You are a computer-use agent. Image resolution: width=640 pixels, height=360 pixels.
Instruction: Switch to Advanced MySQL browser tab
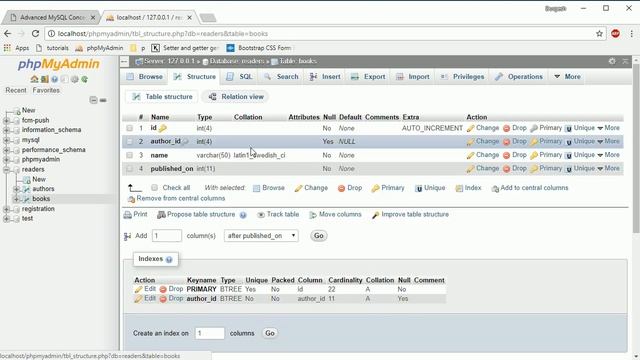pos(52,18)
